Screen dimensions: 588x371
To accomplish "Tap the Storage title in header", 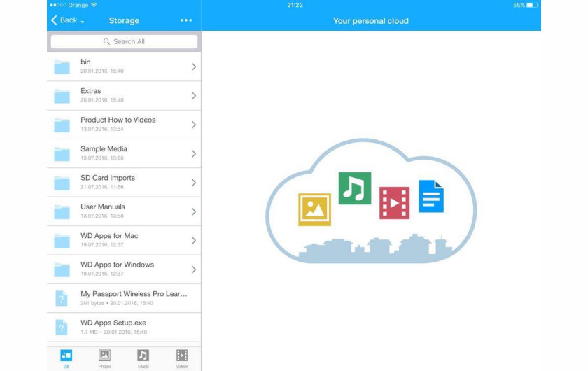I will pos(124,20).
